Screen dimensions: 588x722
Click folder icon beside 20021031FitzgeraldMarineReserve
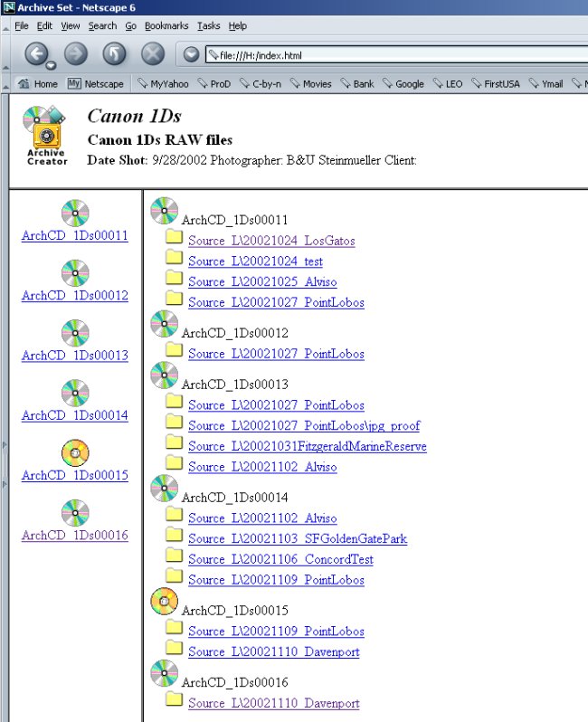(x=174, y=442)
